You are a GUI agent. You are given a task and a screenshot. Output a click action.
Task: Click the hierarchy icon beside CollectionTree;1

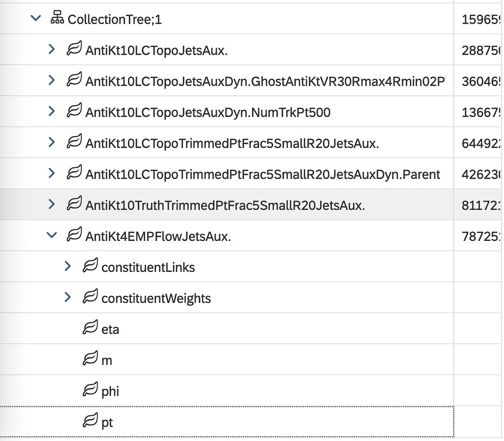point(56,18)
